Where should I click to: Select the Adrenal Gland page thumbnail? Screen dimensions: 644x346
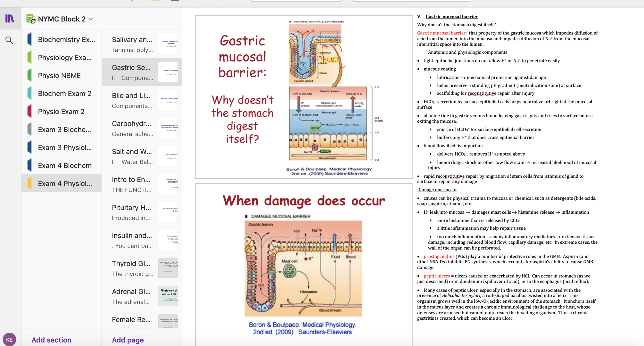[168, 296]
